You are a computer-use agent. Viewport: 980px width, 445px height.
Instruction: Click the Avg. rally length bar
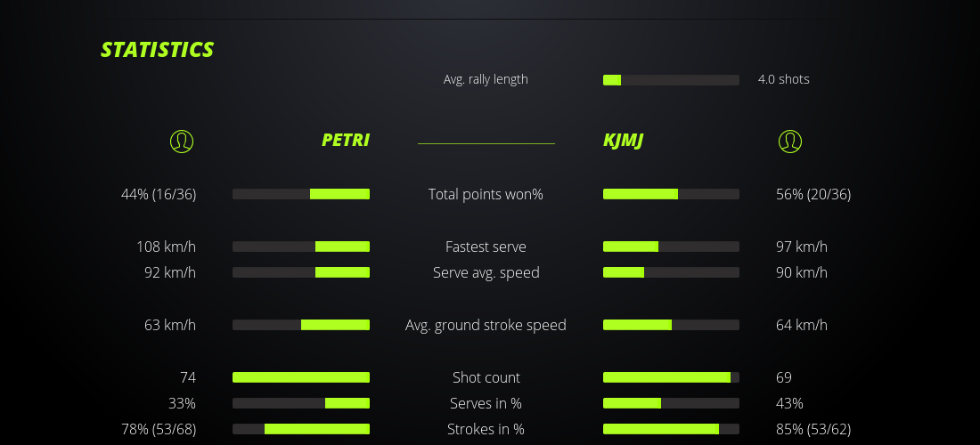[671, 80]
